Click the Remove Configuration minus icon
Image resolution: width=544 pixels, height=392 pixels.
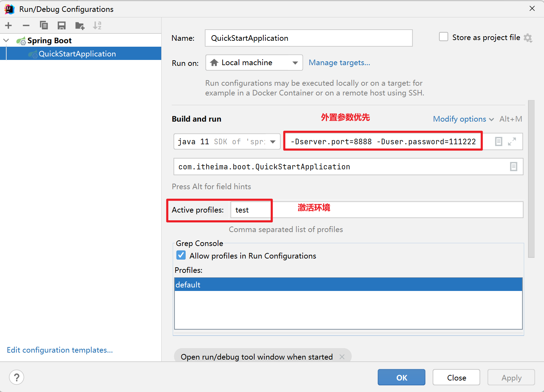coord(26,25)
